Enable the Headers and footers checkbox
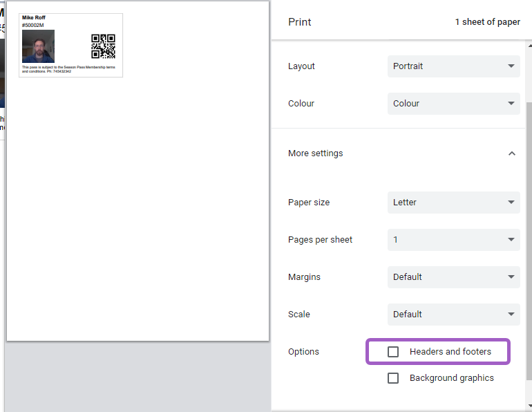The height and width of the screenshot is (412, 532). point(393,352)
